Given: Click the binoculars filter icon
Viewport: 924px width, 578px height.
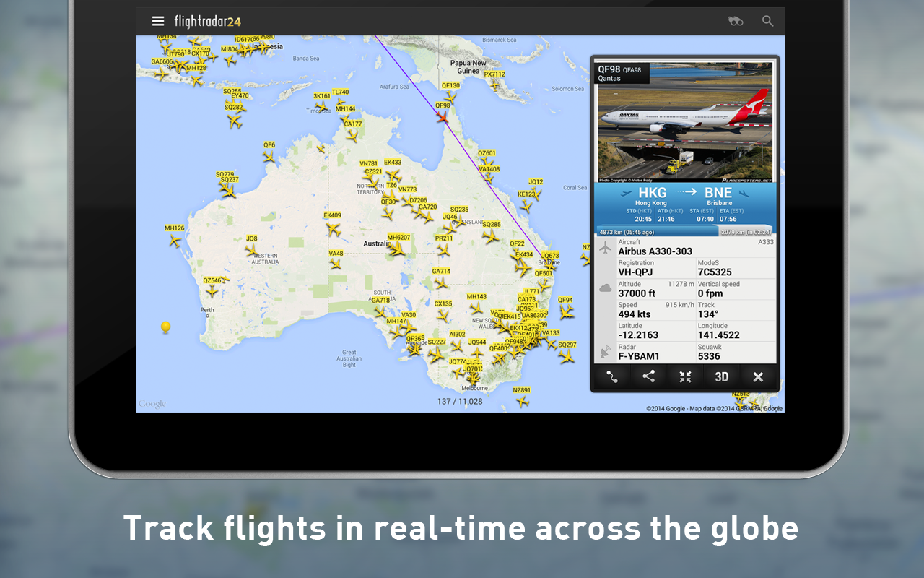Looking at the screenshot, I should coord(736,21).
